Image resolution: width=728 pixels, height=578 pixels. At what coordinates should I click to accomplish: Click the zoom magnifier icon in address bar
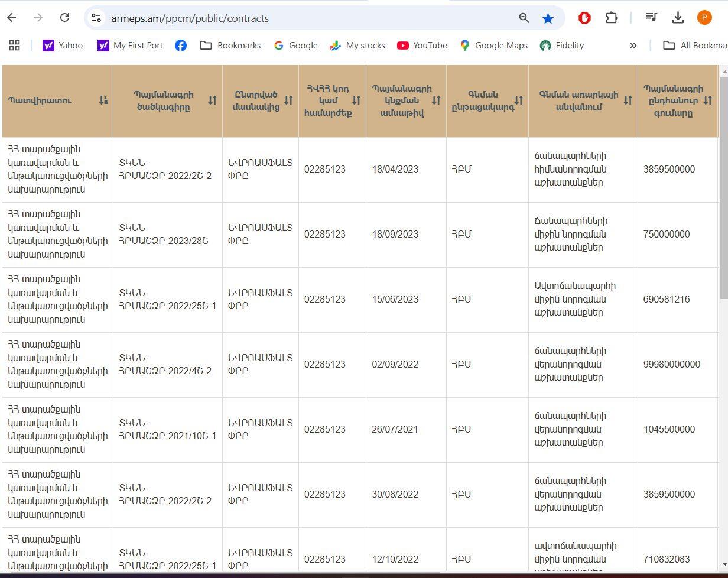pyautogui.click(x=524, y=18)
